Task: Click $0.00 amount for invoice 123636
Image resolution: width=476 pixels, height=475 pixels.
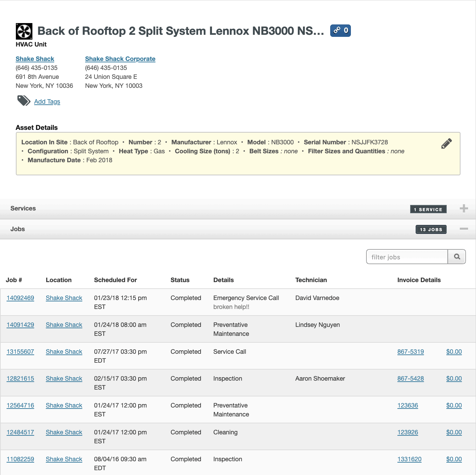Action: click(x=454, y=405)
